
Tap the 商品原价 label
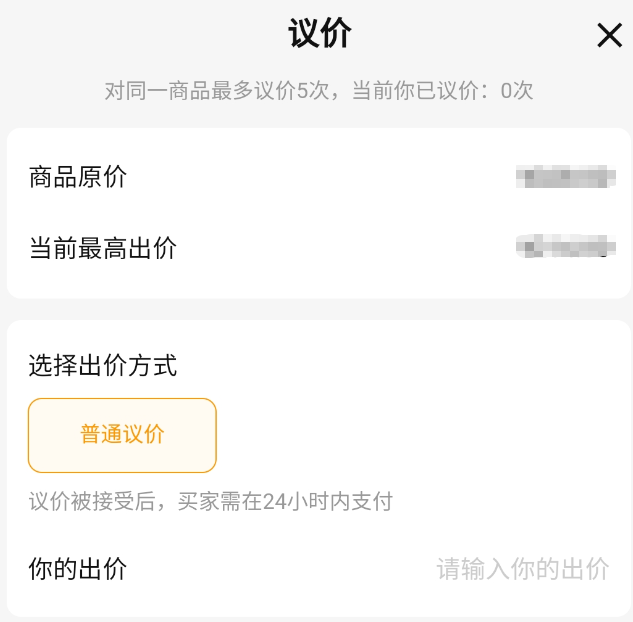(78, 178)
